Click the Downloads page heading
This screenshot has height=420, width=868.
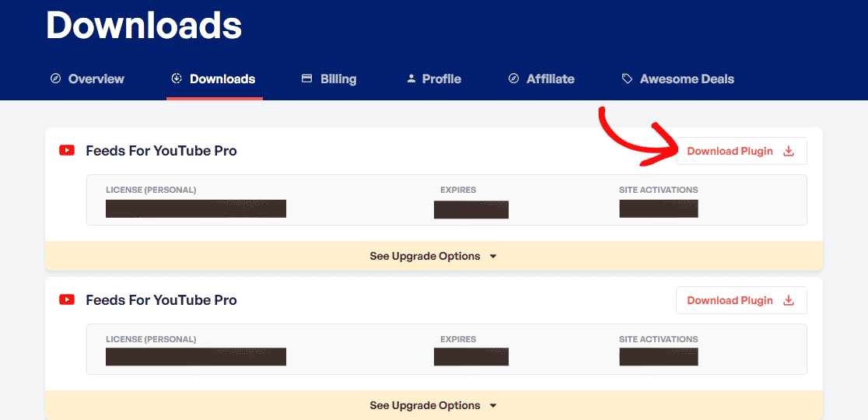click(x=144, y=26)
